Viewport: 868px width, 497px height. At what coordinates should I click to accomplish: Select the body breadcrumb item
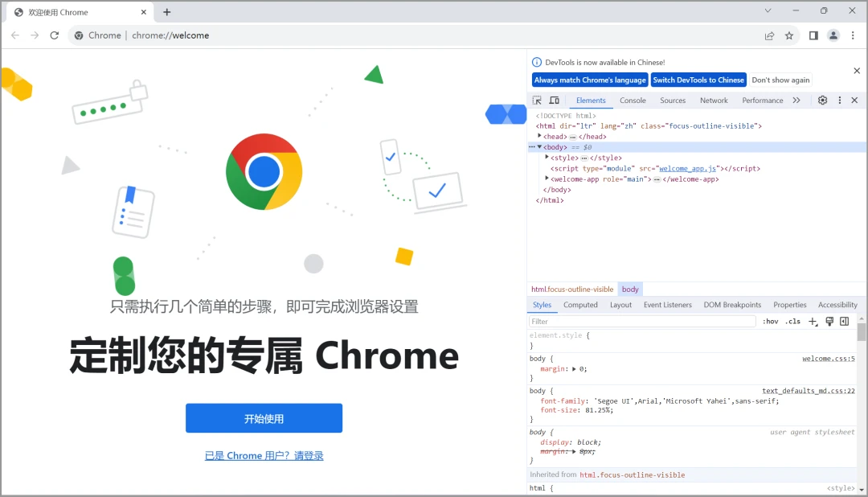pyautogui.click(x=630, y=290)
